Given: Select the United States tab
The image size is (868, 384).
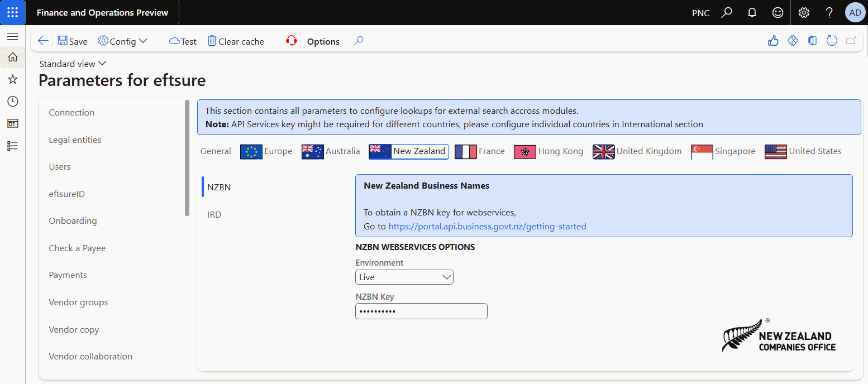Looking at the screenshot, I should point(803,151).
